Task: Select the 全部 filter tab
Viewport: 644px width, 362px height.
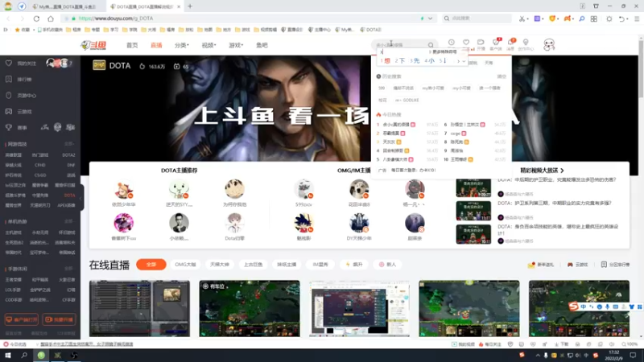Action: click(x=151, y=265)
